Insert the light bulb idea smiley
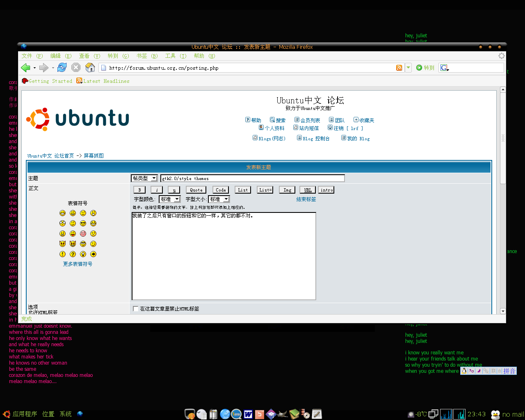 (x=83, y=254)
